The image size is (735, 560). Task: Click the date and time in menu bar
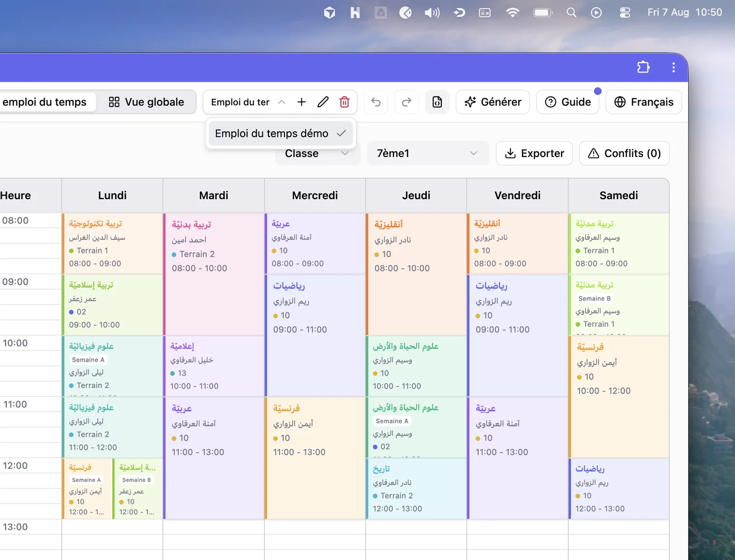point(684,12)
